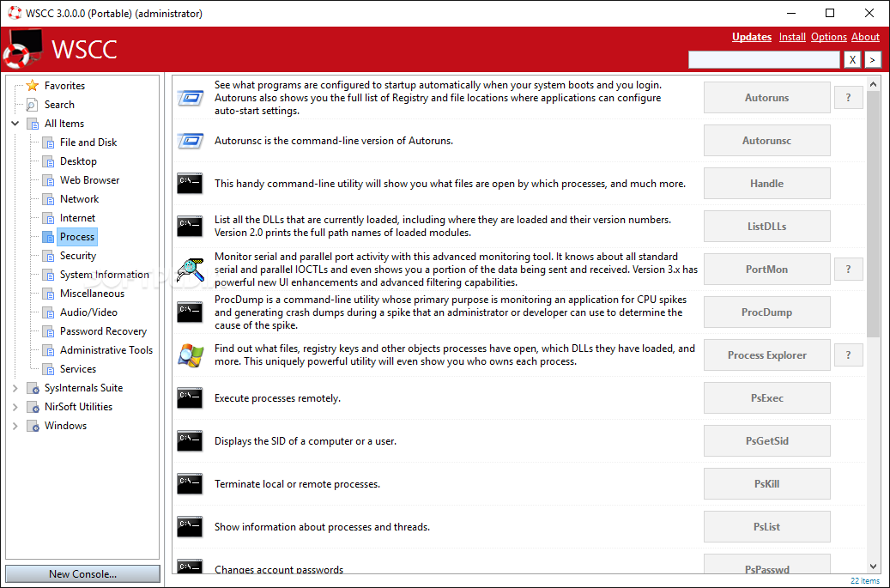The image size is (890, 588).
Task: Click the list scrollbar down arrow
Action: tap(874, 566)
